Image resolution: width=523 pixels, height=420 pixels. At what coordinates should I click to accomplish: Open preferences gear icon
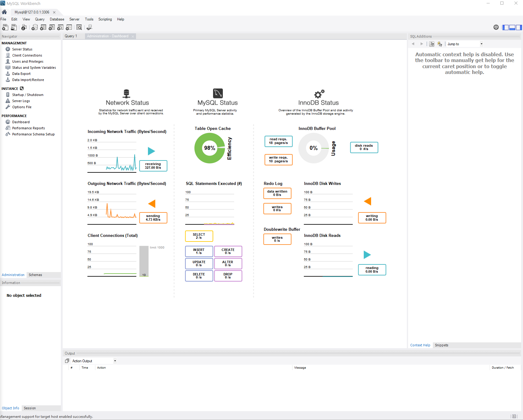[496, 27]
